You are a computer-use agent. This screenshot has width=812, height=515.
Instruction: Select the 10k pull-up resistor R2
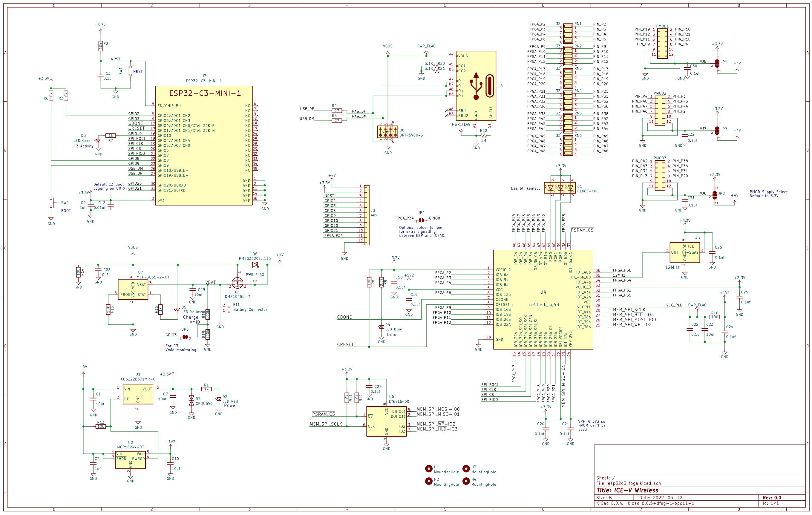pyautogui.click(x=100, y=46)
